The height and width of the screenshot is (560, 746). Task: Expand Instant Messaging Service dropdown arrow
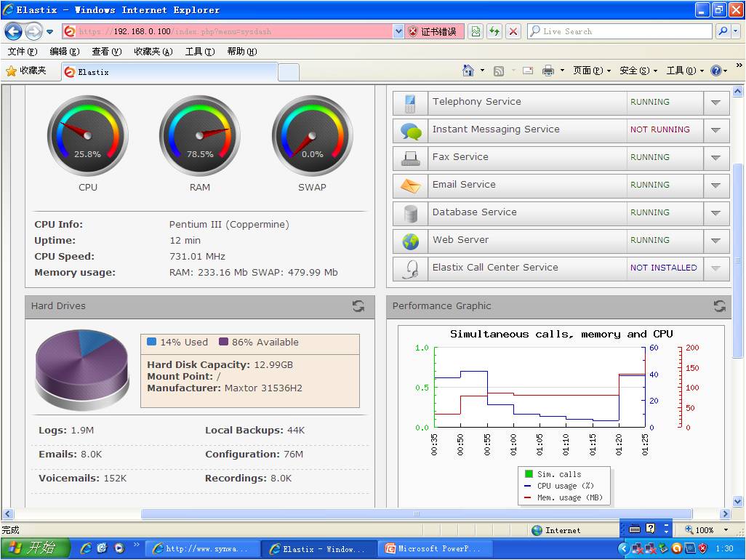click(x=715, y=130)
